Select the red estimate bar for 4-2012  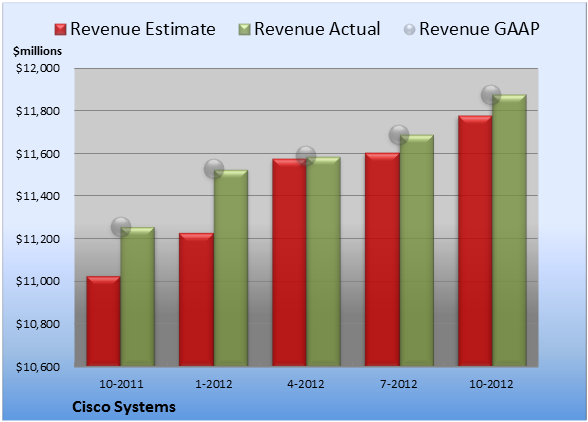point(289,263)
